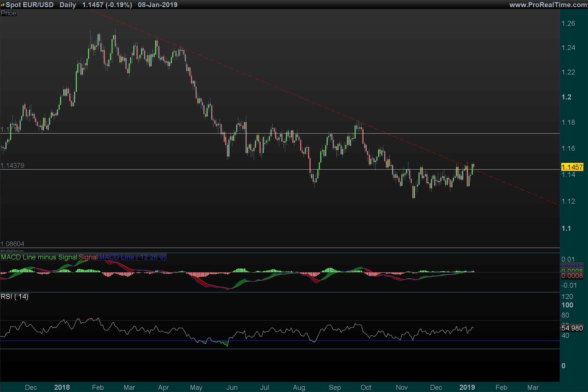Click the 1.2 price axis label

click(x=566, y=97)
